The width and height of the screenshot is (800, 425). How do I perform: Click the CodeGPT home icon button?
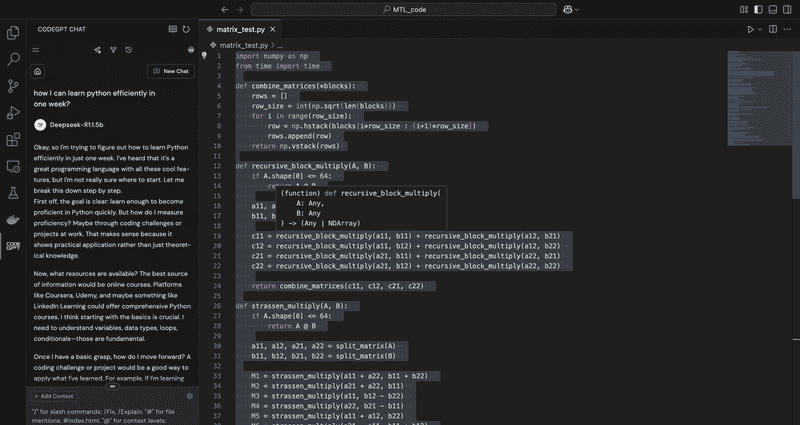pyautogui.click(x=37, y=71)
